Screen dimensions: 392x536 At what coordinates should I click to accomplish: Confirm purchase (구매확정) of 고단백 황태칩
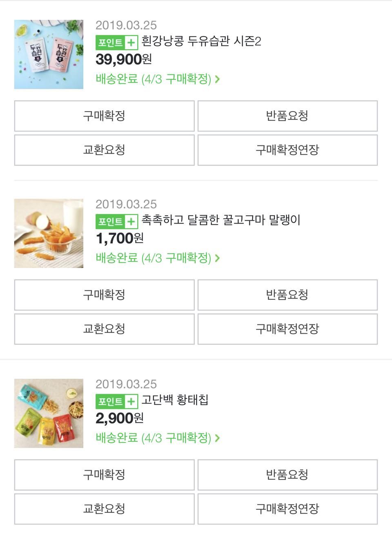[x=104, y=475]
